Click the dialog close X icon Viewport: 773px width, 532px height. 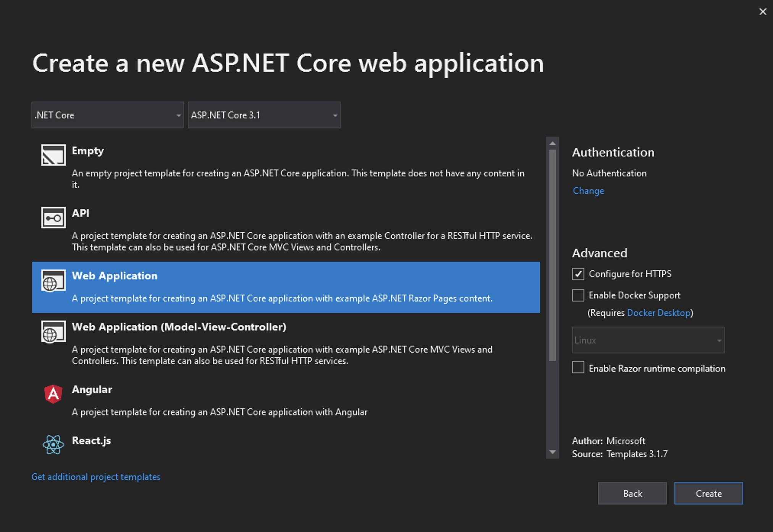click(762, 11)
